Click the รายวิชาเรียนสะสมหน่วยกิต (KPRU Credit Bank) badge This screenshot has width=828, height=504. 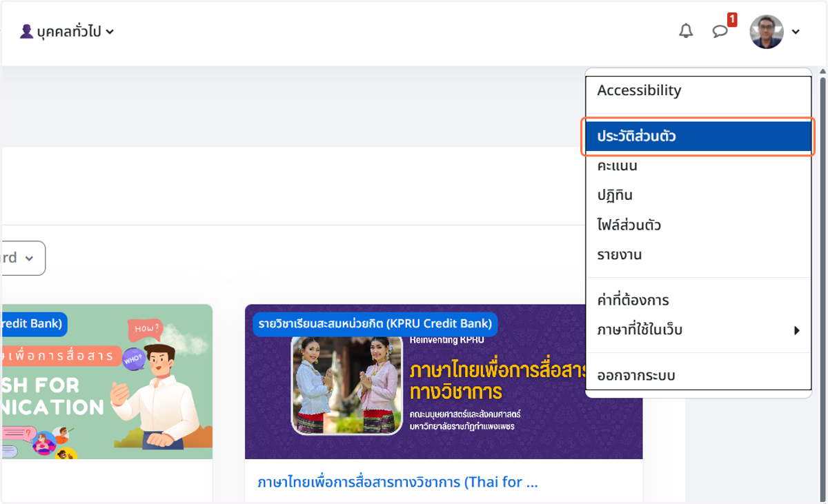tap(375, 323)
